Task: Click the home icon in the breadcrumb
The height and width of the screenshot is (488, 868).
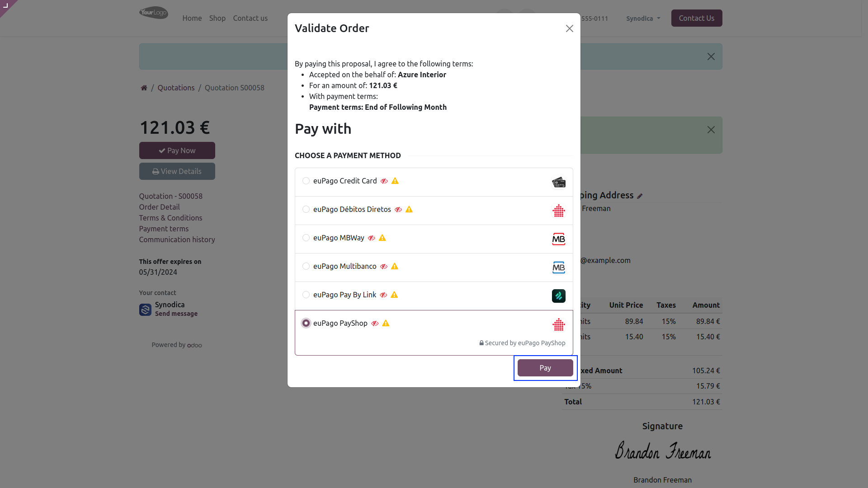Action: [x=144, y=88]
